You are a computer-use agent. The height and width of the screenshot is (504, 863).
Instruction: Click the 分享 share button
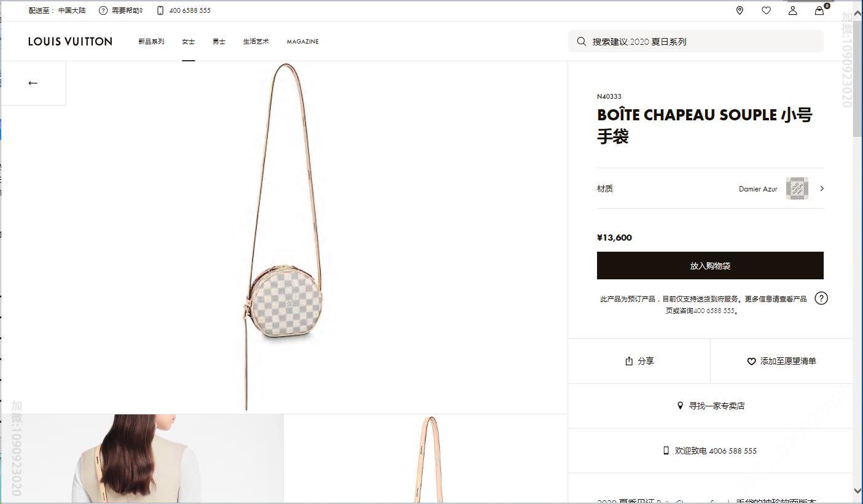click(639, 361)
